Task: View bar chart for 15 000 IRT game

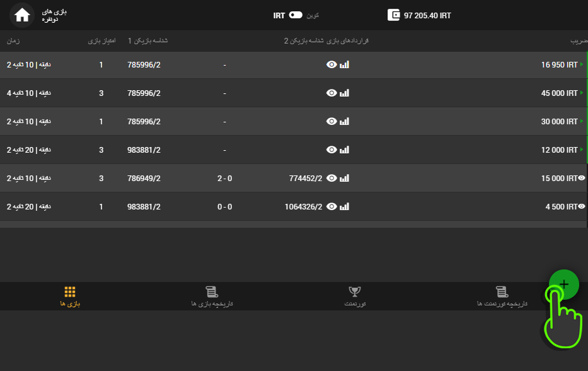Action: pyautogui.click(x=344, y=179)
